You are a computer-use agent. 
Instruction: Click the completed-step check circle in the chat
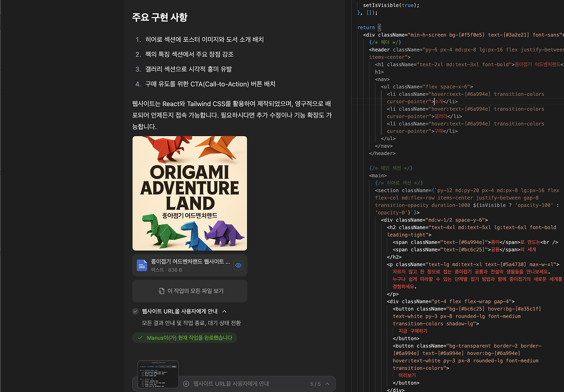pos(135,311)
